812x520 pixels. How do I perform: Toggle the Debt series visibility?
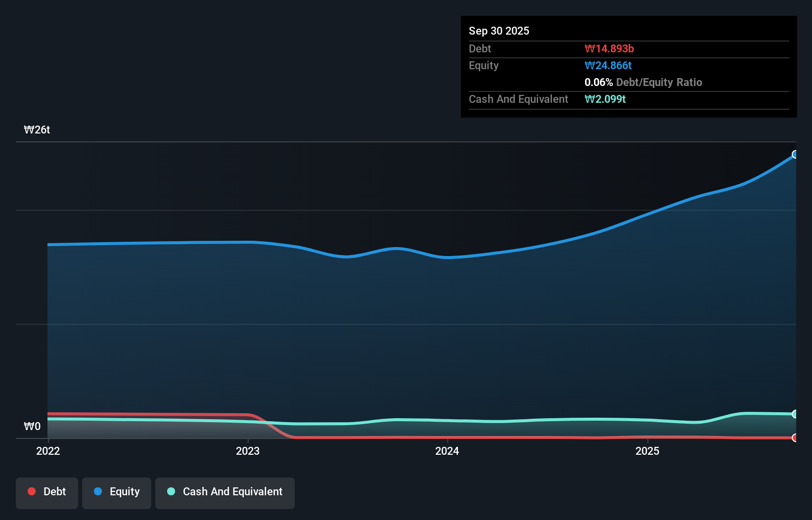click(x=47, y=493)
